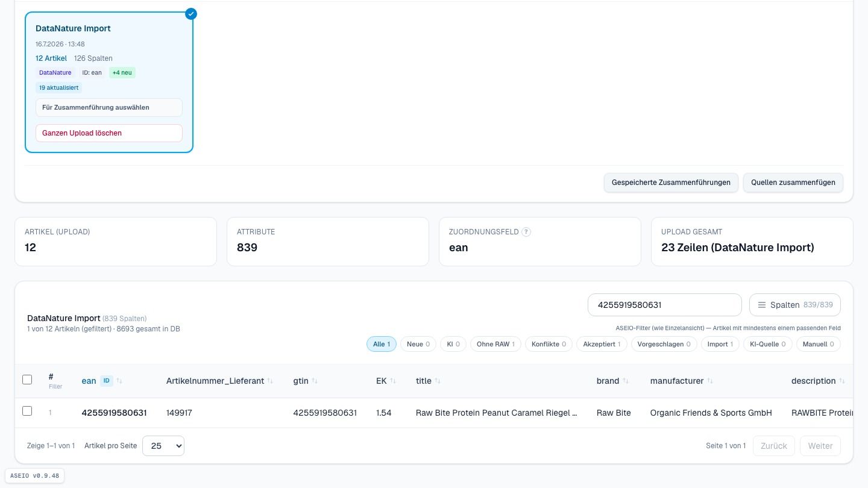Viewport: 868px width, 488px height.
Task: Open the Artikel pro Seite dropdown
Action: pyautogui.click(x=163, y=446)
